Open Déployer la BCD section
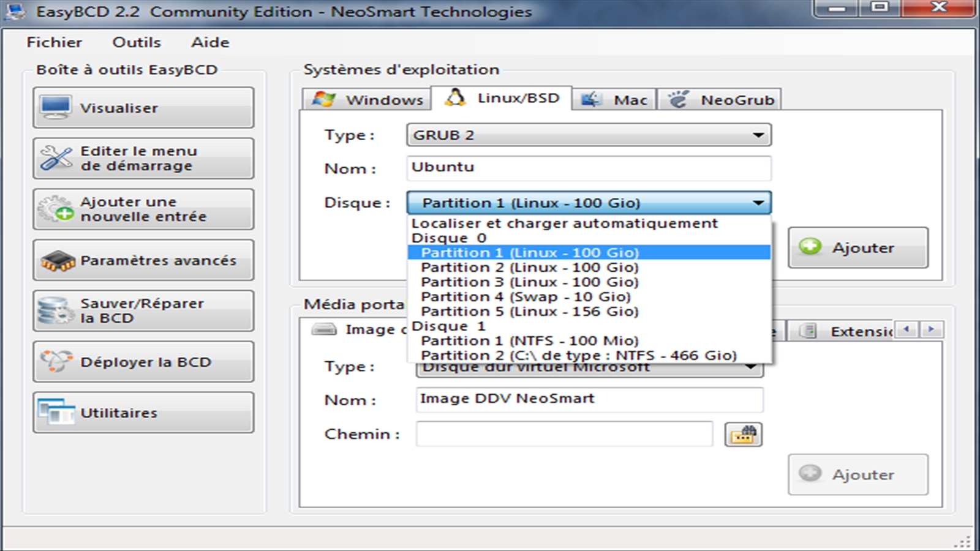The height and width of the screenshot is (551, 980). tap(143, 362)
